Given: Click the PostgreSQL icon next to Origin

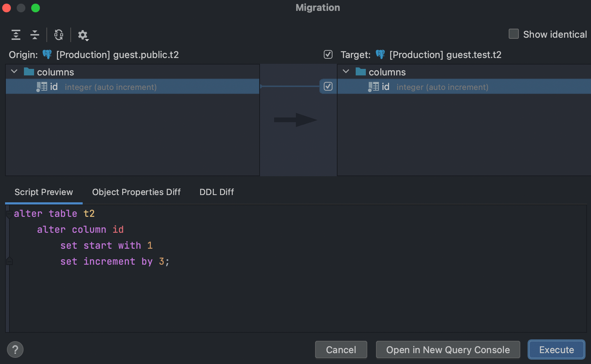Looking at the screenshot, I should [x=47, y=54].
